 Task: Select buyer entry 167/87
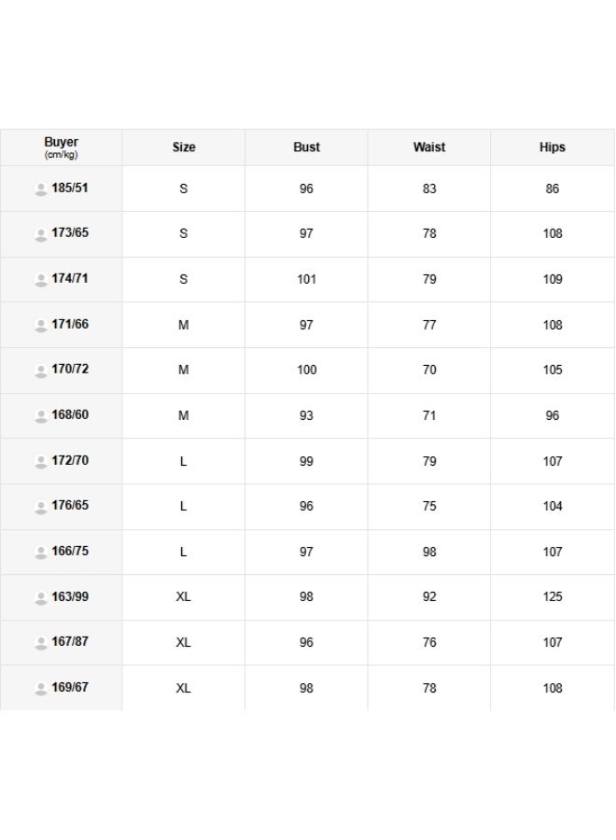coord(70,642)
